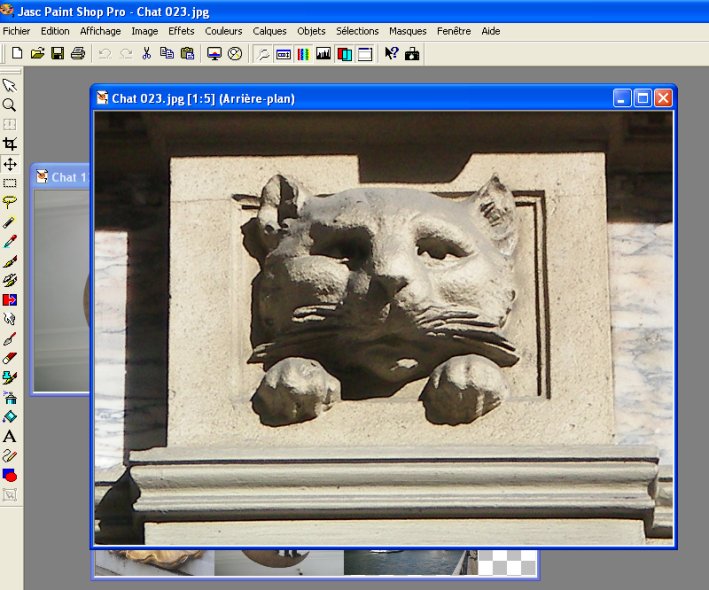
Task: Select the rectangular Selection tool
Action: coord(9,183)
